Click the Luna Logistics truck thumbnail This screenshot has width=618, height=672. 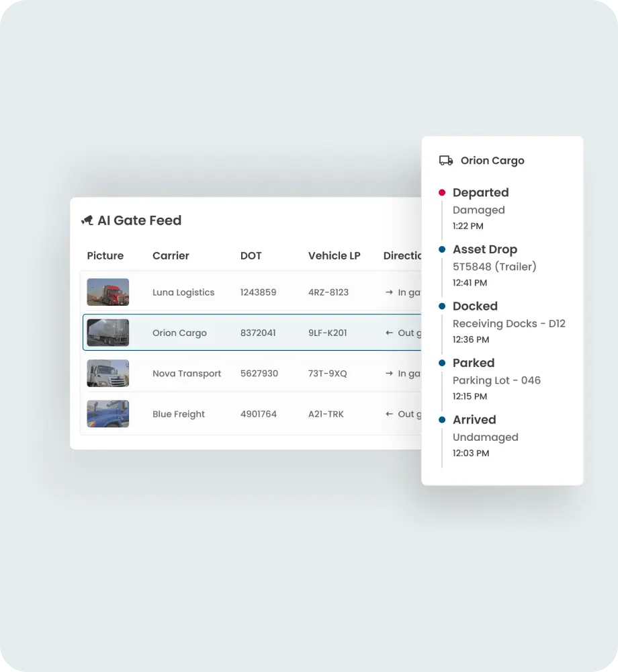coord(107,292)
